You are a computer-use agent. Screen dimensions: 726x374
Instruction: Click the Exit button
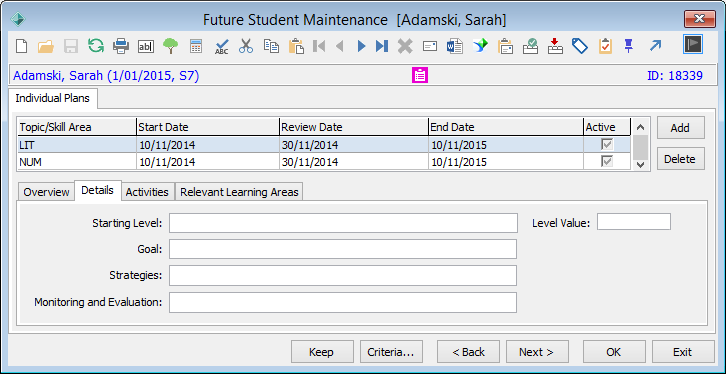pos(682,352)
